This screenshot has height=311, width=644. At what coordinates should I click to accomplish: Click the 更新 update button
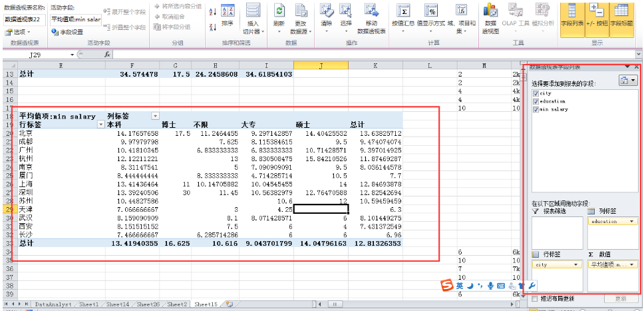point(621,298)
